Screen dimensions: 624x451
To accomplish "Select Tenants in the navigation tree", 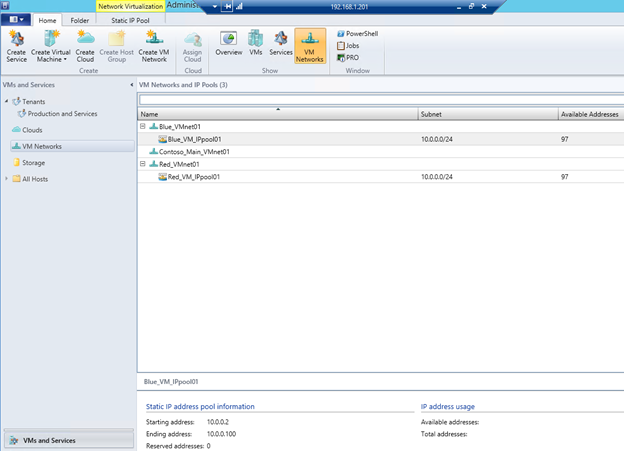I will click(x=29, y=102).
